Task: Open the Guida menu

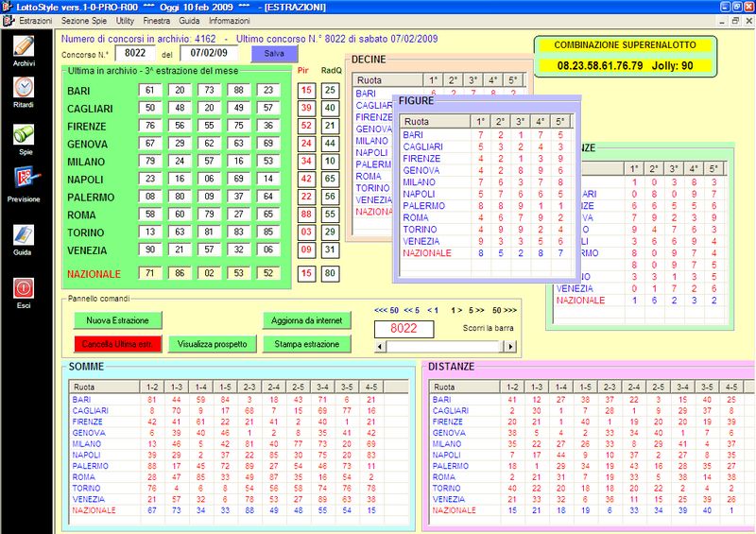Action: coord(189,21)
